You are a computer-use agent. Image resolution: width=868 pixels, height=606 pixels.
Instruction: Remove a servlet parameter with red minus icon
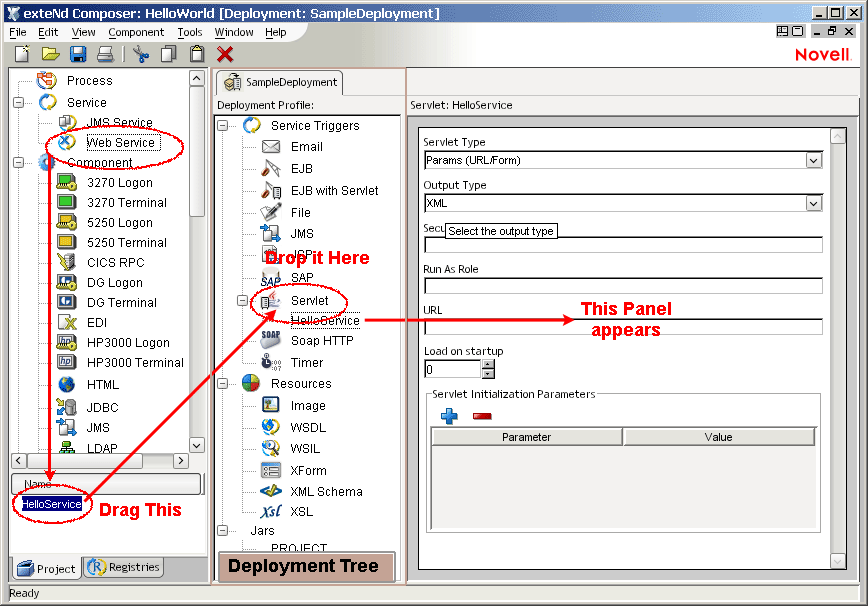coord(482,416)
